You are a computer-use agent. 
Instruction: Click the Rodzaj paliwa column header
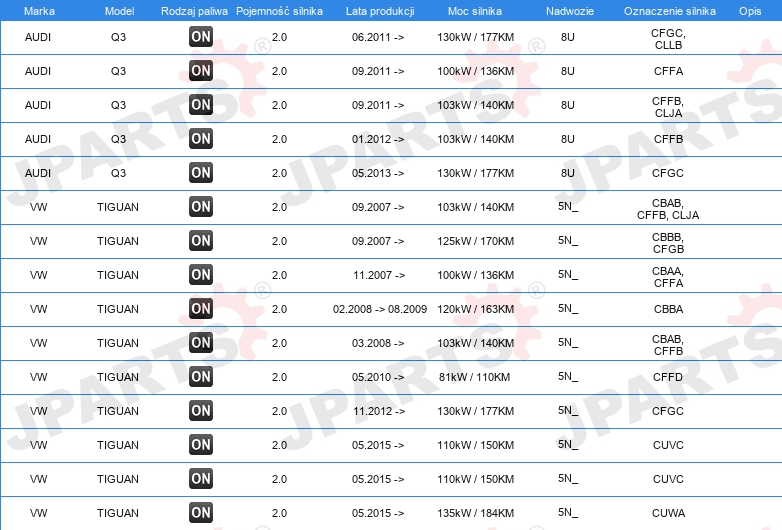point(194,11)
